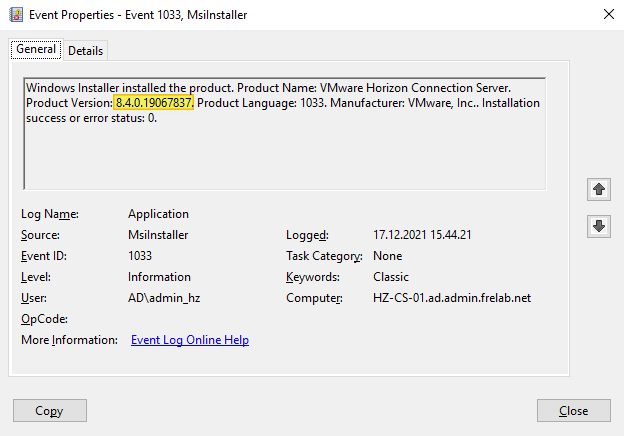624x436 pixels.
Task: Select the General tab
Action: pyautogui.click(x=36, y=50)
